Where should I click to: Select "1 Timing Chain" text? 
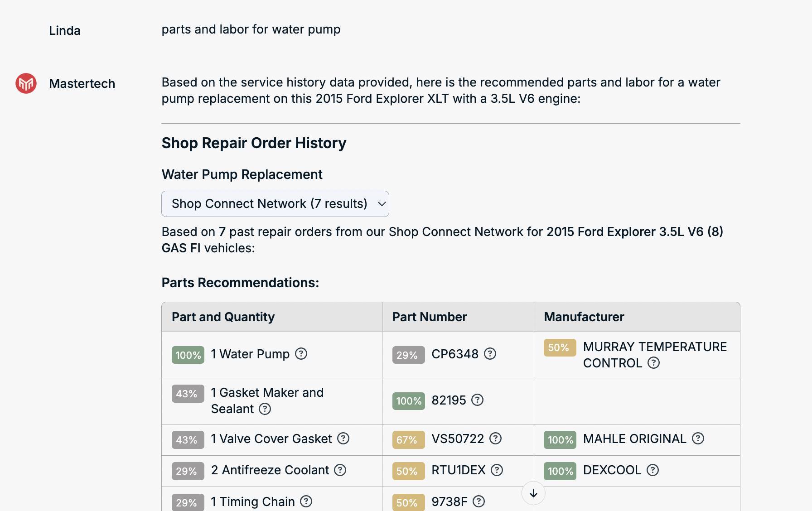(253, 501)
